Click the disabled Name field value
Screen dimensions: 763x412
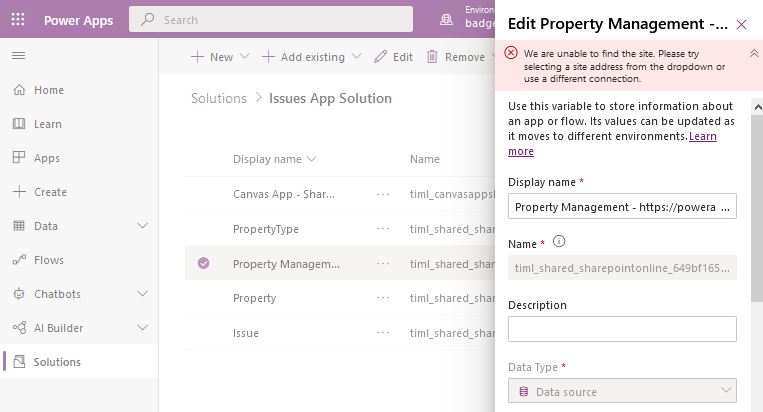pos(622,268)
